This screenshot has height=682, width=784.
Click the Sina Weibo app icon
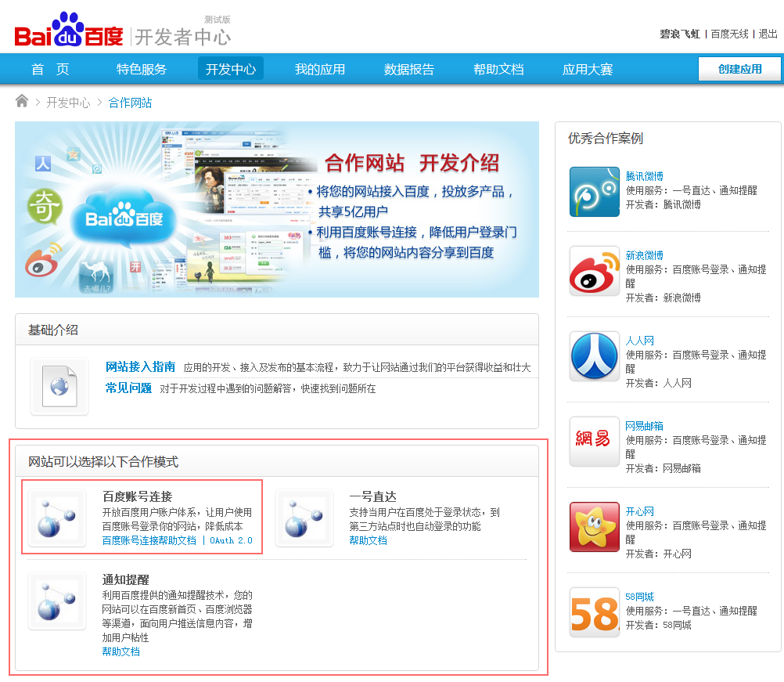click(593, 270)
